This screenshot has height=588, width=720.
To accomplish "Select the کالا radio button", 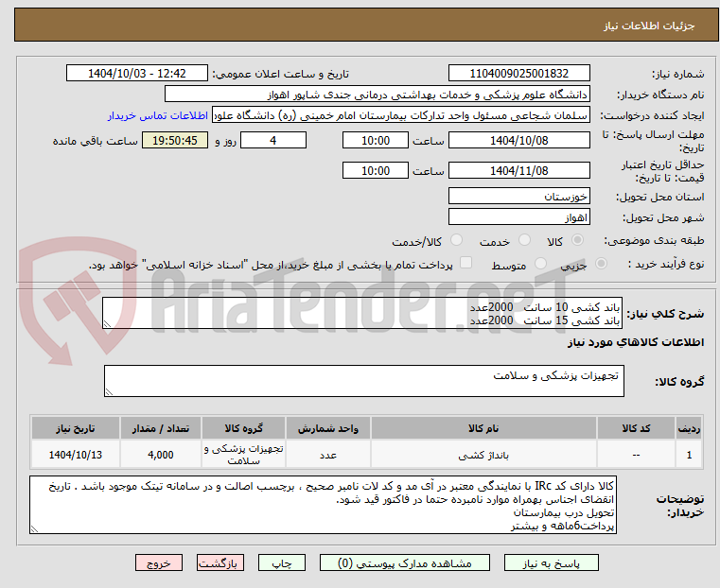I will tap(577, 240).
